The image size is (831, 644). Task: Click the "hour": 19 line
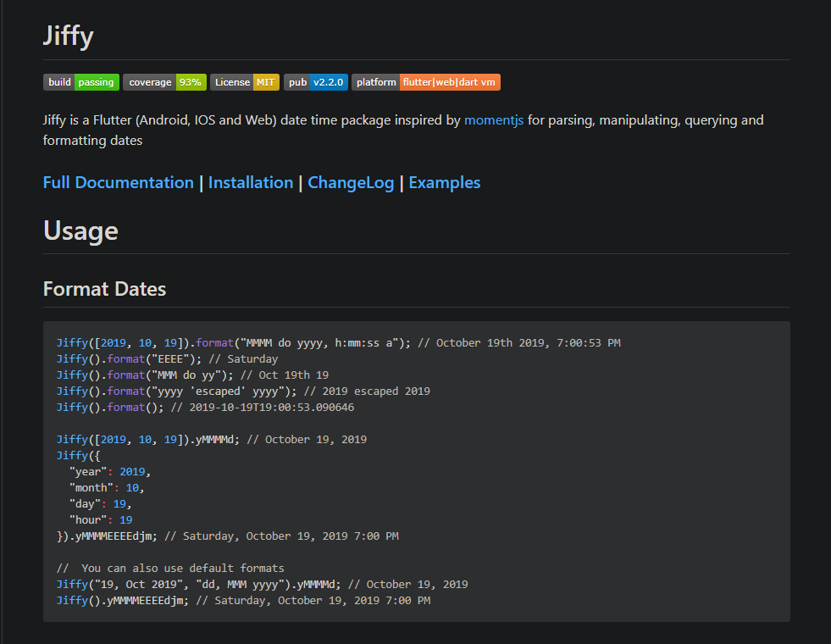pyautogui.click(x=101, y=520)
